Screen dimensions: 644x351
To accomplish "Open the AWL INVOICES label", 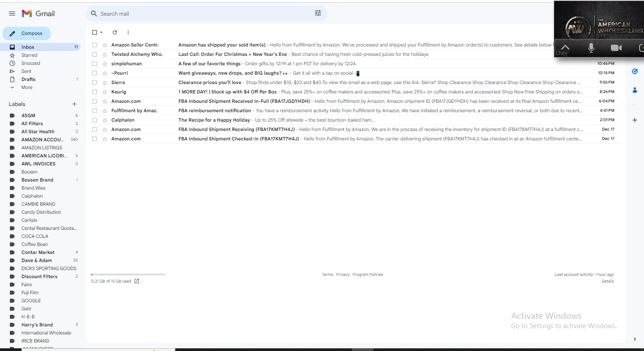I will (38, 164).
